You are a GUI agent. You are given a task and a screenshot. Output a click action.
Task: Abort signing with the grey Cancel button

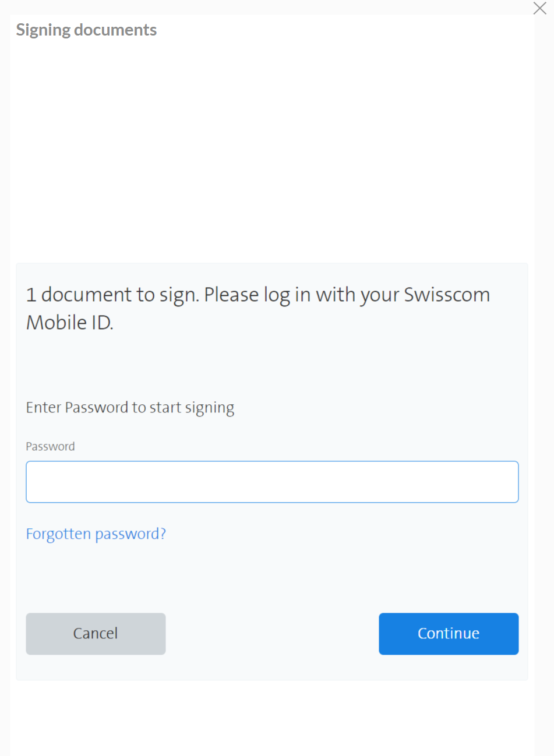tap(96, 634)
